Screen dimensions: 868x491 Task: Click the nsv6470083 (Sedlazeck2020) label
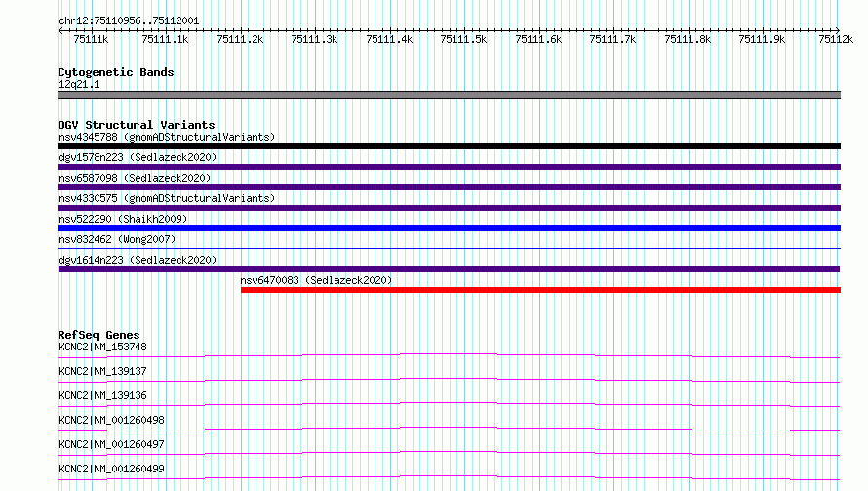pos(316,280)
